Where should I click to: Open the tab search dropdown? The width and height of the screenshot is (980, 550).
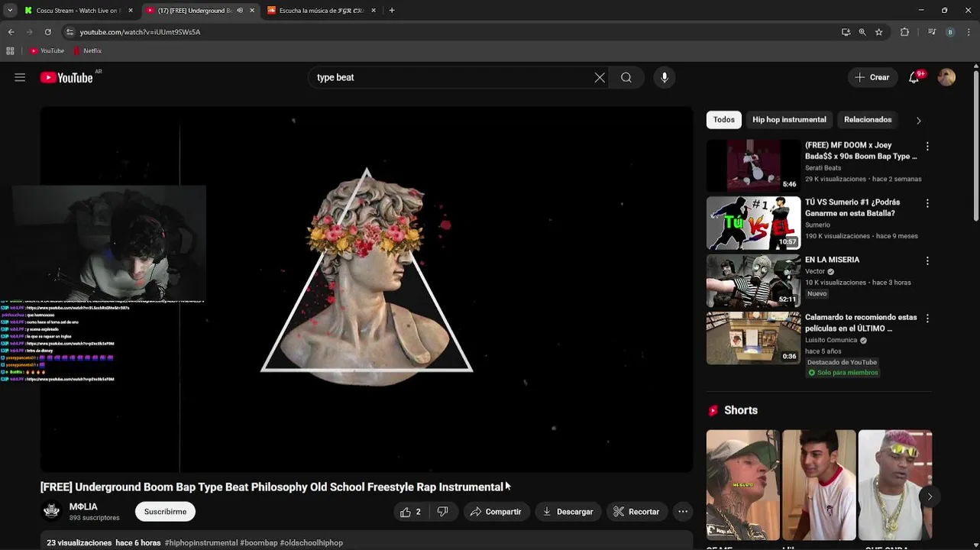coord(9,11)
